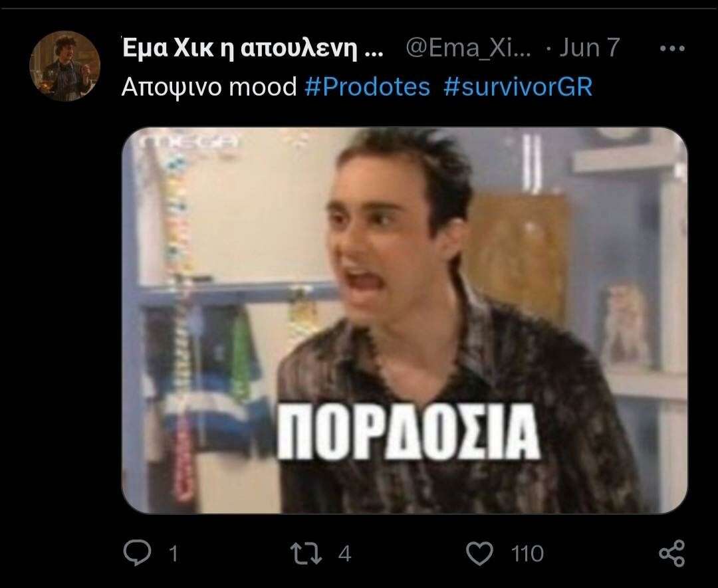Screen dimensions: 718x588
Task: Open the reply speech bubble icon
Action: pyautogui.click(x=138, y=553)
